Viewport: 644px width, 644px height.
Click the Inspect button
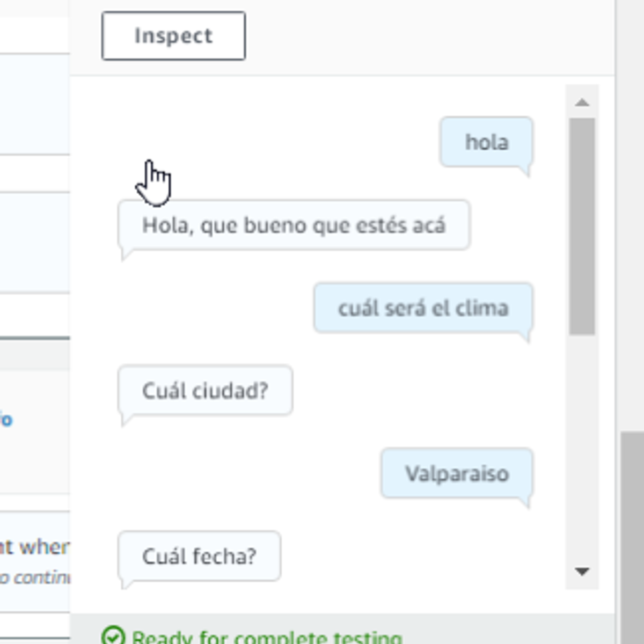point(173,36)
